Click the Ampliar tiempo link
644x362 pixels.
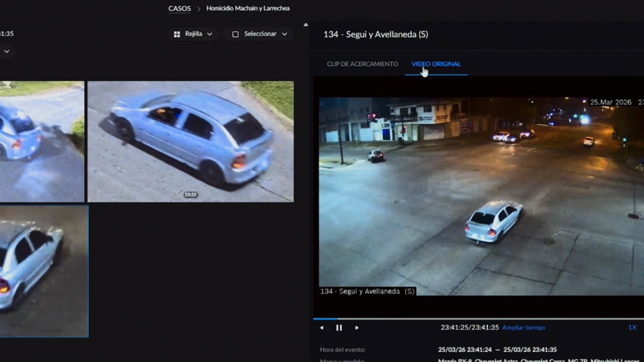click(x=524, y=327)
